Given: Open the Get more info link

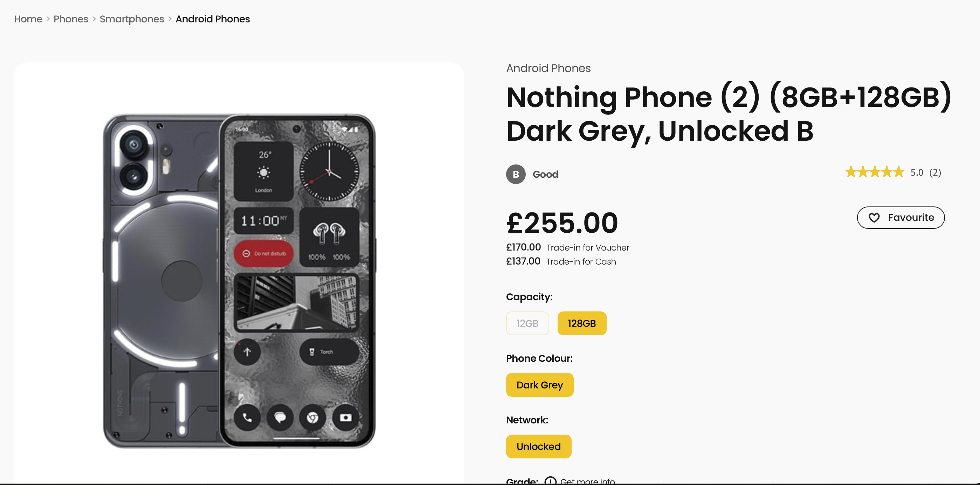Looking at the screenshot, I should click(x=587, y=481).
